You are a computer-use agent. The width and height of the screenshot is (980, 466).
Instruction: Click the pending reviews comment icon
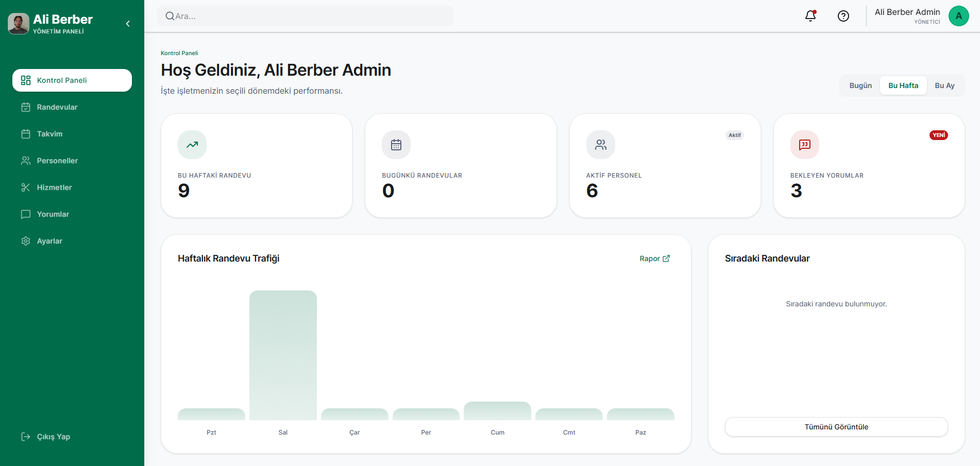[x=805, y=145]
